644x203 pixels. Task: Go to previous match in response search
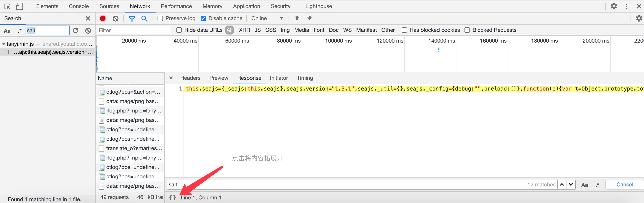pyautogui.click(x=562, y=185)
